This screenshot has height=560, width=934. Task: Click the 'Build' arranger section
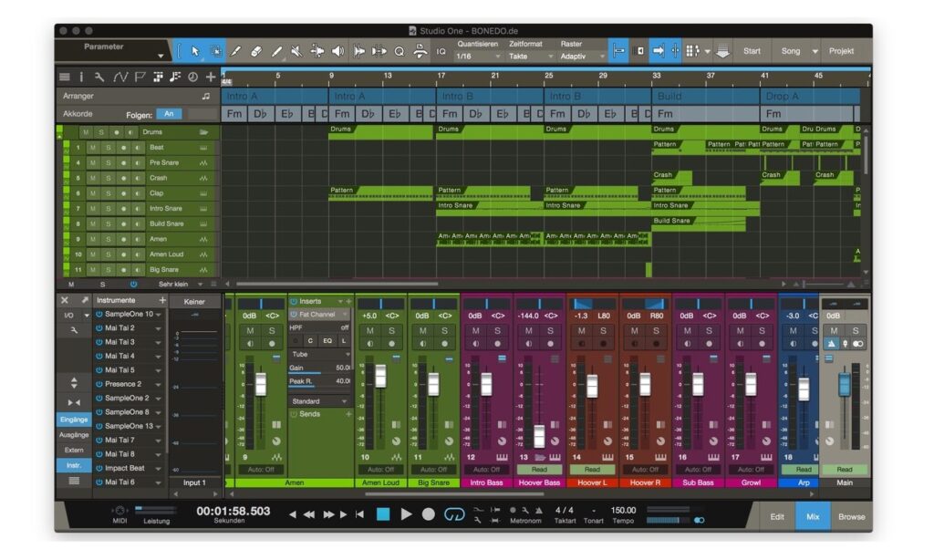[705, 96]
